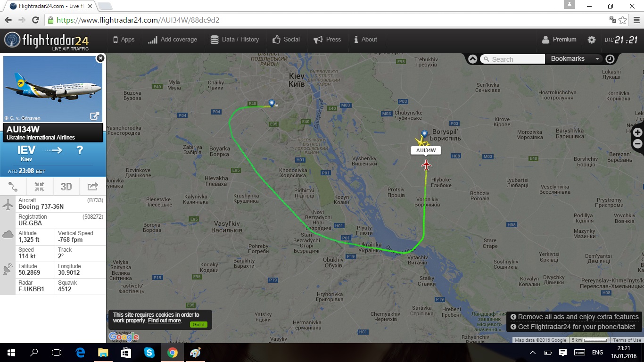Viewport: 644px width, 362px height.
Task: Open the Data / History menu
Action: (234, 40)
